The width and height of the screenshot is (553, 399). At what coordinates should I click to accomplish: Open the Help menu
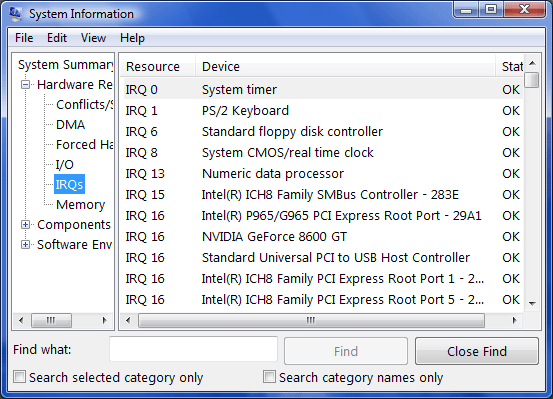click(132, 38)
